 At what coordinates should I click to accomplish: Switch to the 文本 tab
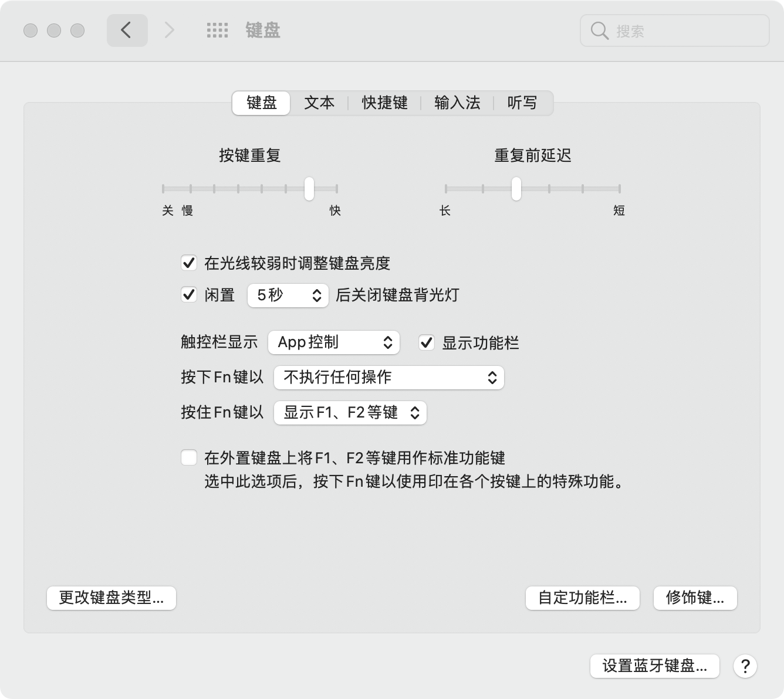point(319,103)
